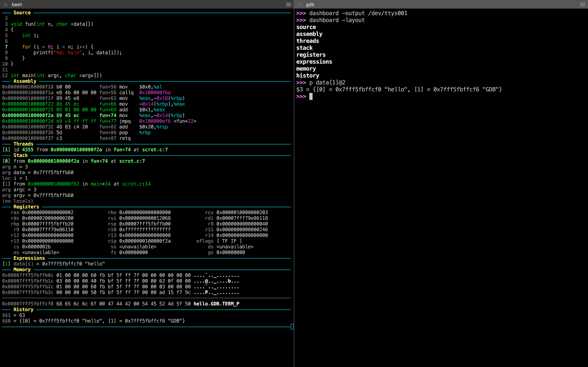Click the bash tab title

click(x=17, y=4)
